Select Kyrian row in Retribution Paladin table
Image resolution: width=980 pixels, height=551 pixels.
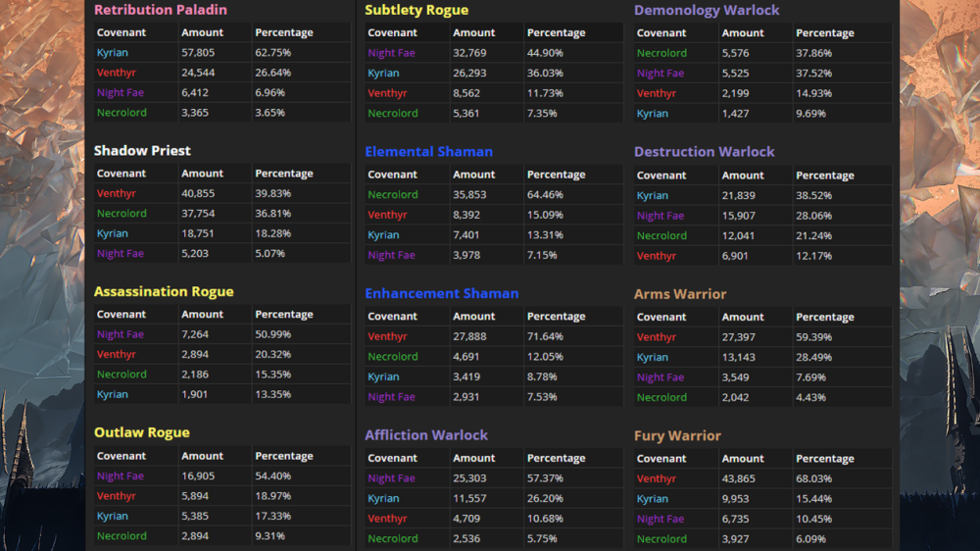point(113,53)
